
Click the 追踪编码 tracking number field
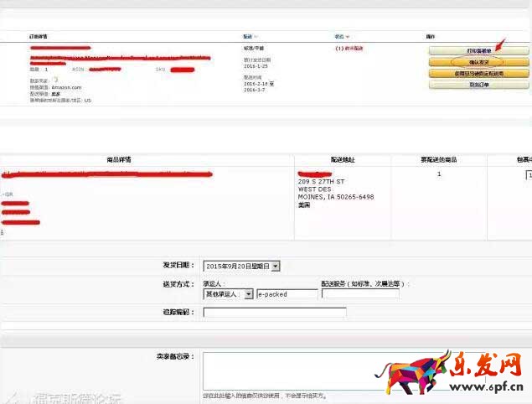pyautogui.click(x=274, y=313)
